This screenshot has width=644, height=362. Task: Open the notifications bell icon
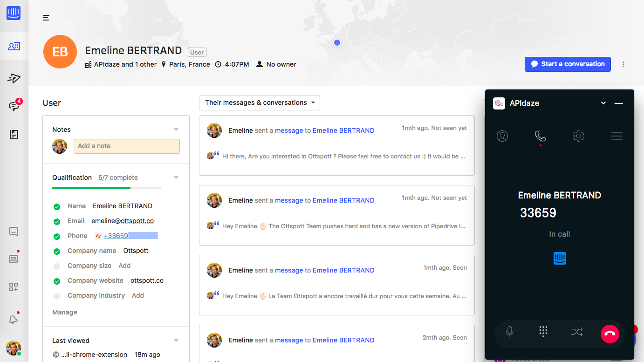[14, 319]
